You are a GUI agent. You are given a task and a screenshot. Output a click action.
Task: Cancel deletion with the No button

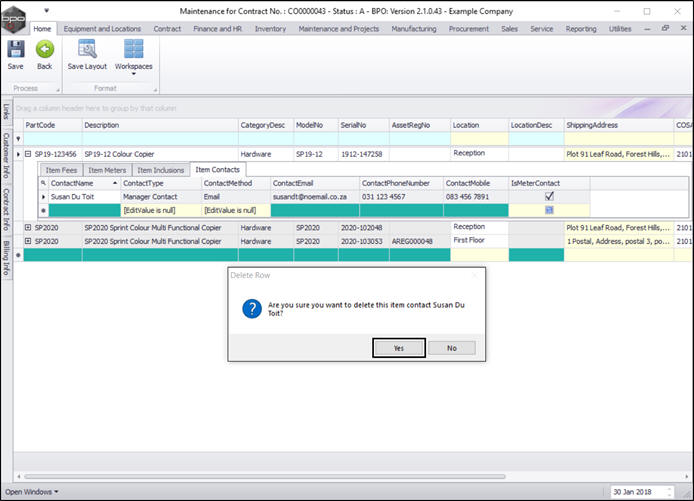tap(452, 348)
